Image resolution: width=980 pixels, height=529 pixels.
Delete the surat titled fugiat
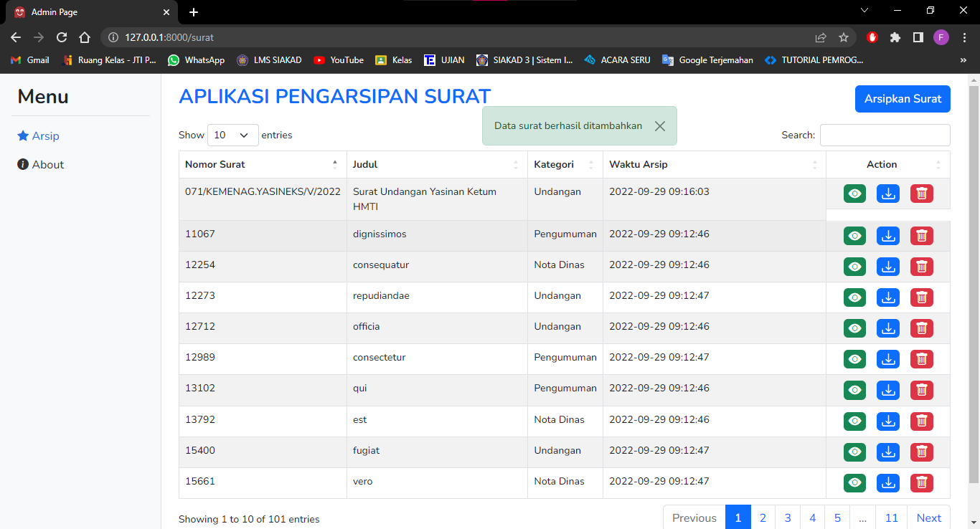(921, 452)
